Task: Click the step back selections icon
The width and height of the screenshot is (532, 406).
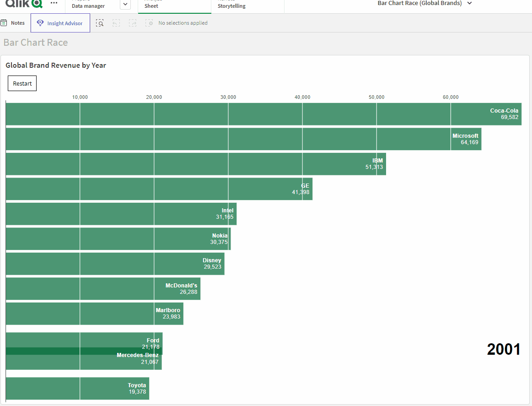Action: [x=116, y=22]
